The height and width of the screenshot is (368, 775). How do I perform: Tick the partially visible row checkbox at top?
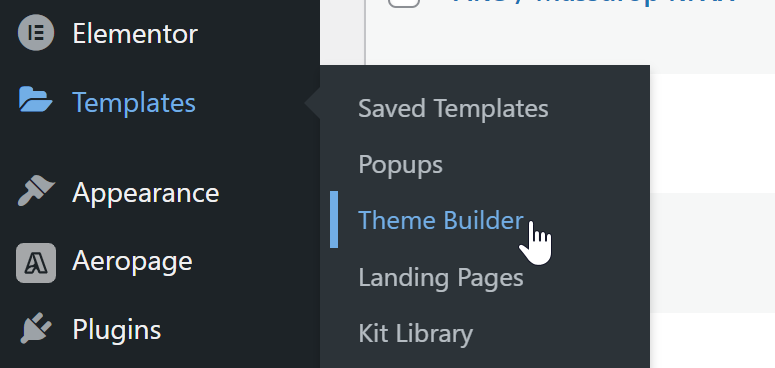tap(404, 3)
